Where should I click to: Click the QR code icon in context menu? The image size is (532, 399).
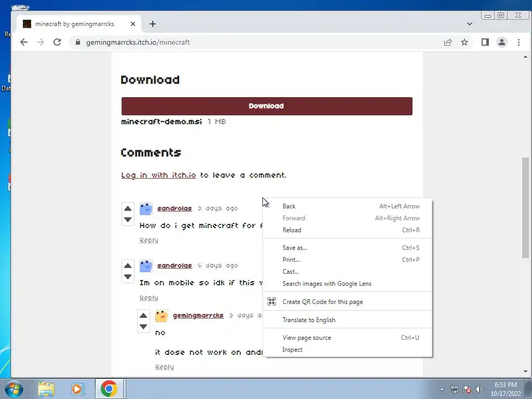[271, 301]
